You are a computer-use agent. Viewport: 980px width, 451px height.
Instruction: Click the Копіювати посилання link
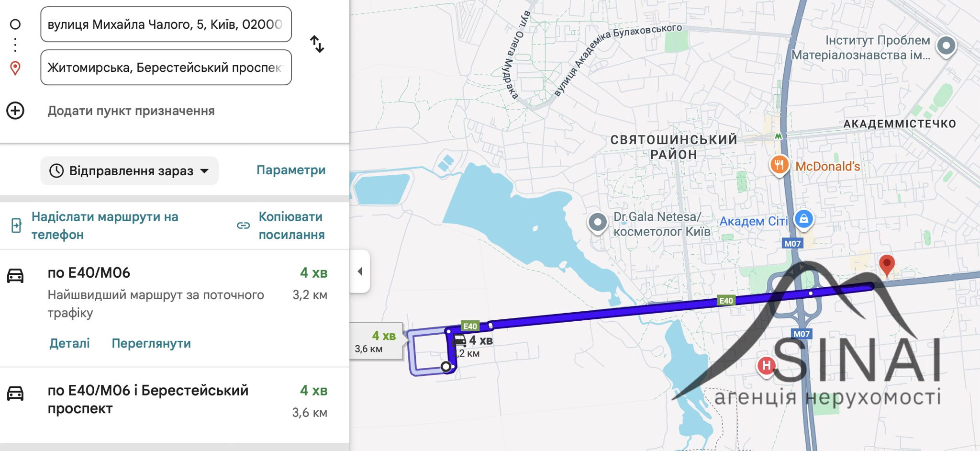click(291, 225)
